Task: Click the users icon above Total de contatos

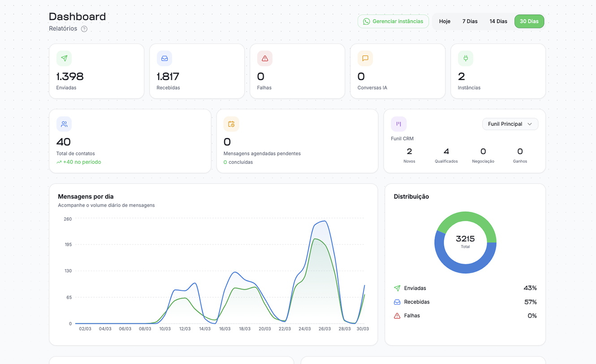Action: click(64, 124)
